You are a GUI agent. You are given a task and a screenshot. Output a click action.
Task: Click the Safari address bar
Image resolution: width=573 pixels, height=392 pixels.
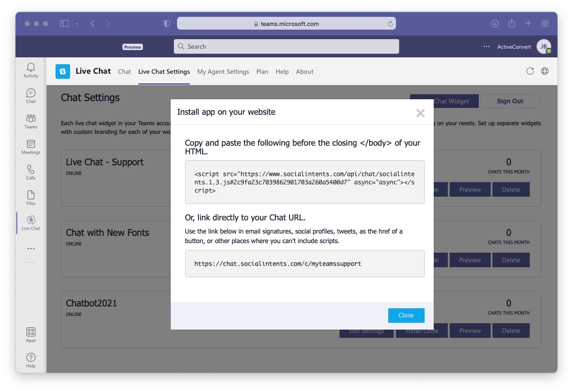click(x=286, y=24)
